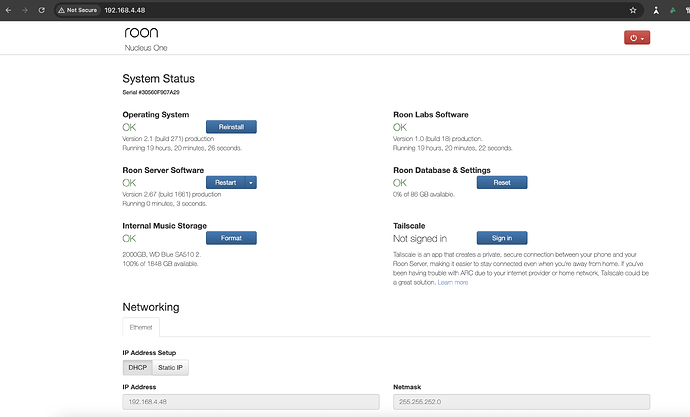Click OS 'Version 2.1 (build 271) production' text
The width and height of the screenshot is (690, 417).
(x=168, y=139)
